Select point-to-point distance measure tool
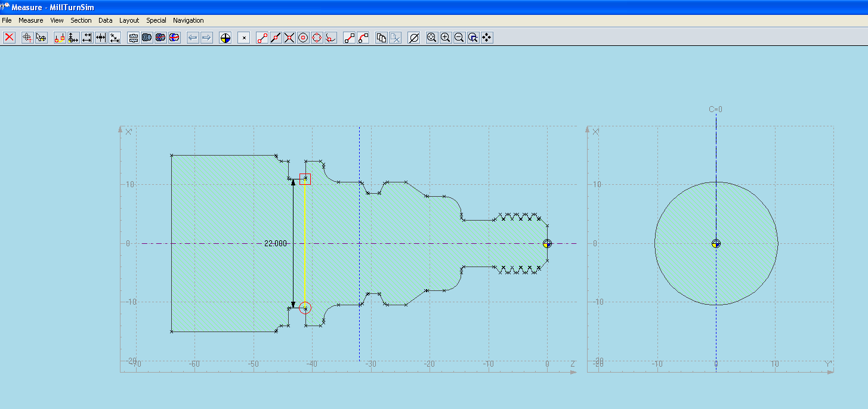The image size is (868, 409). [x=60, y=38]
